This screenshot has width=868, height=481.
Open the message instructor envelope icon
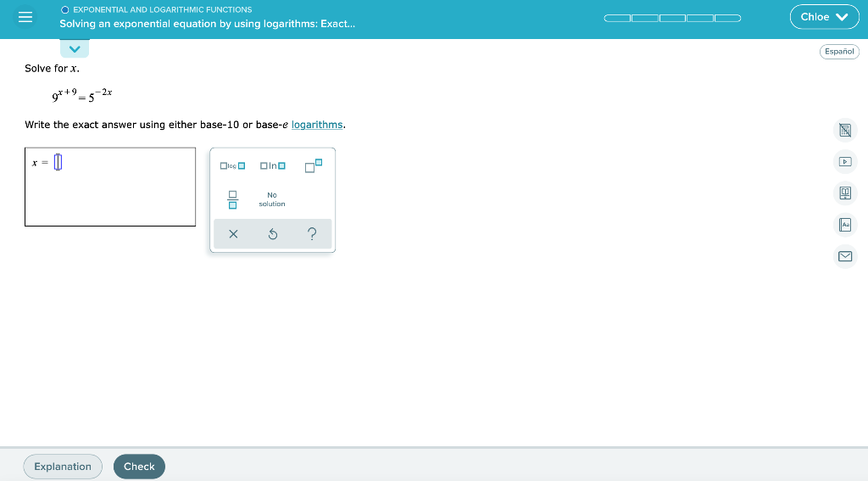coord(845,256)
